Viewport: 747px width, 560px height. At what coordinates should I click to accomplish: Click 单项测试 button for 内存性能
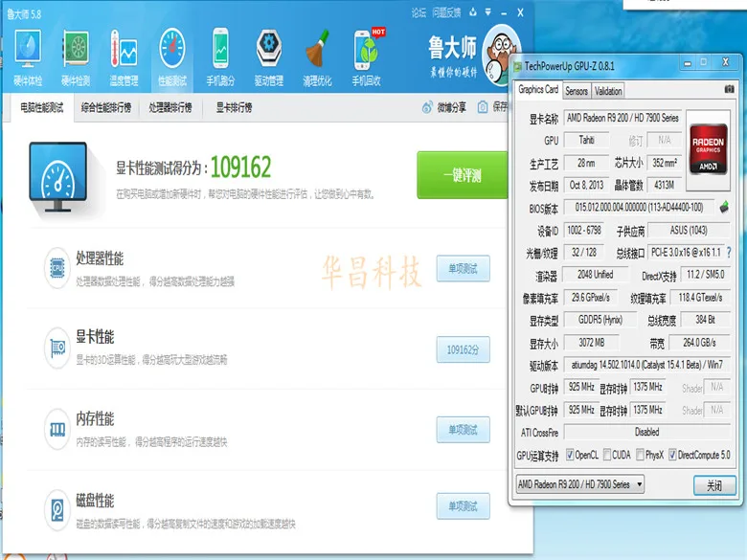click(x=464, y=430)
